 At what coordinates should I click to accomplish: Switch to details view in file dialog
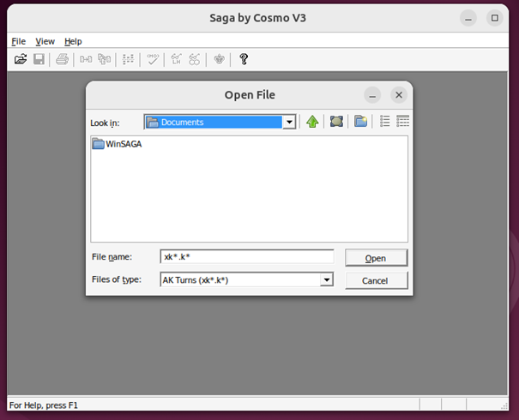click(x=403, y=122)
